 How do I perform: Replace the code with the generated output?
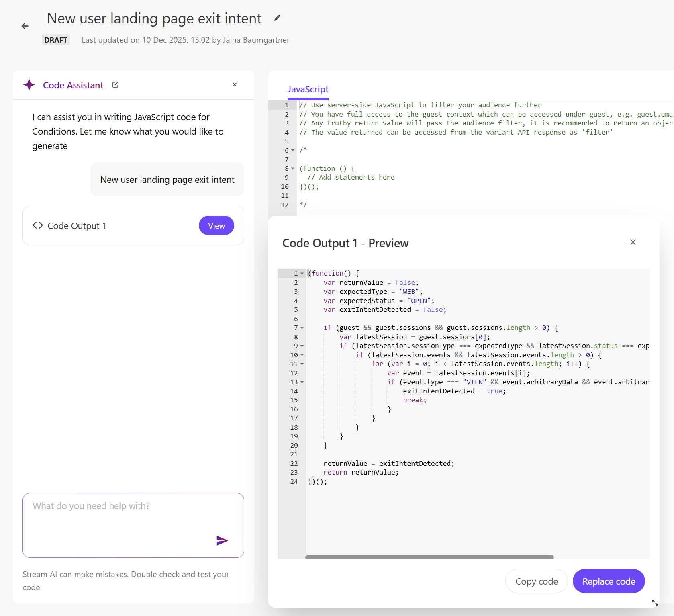(x=609, y=581)
